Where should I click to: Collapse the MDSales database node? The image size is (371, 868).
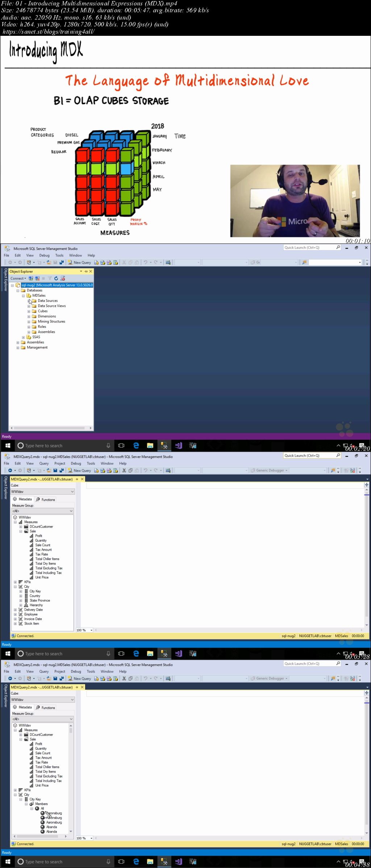click(x=23, y=296)
